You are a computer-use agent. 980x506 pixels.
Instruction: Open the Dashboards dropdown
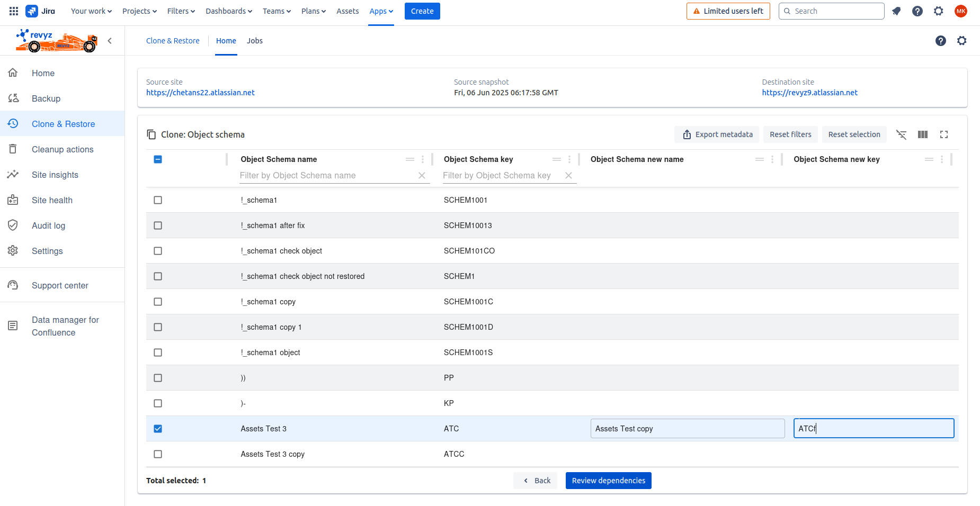tap(229, 11)
